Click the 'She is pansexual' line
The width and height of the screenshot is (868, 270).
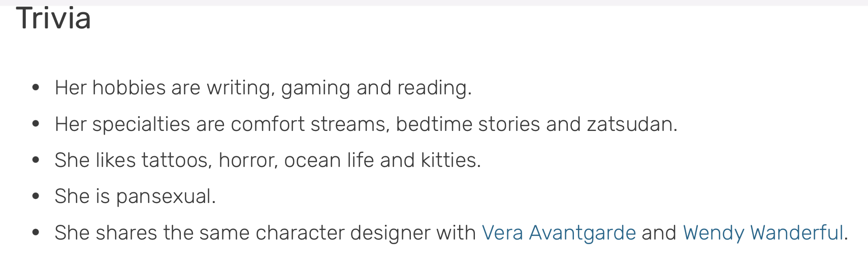coord(135,196)
